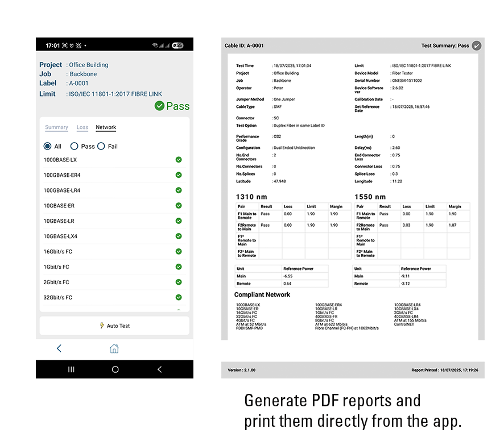Click the Operator value Peter
The width and height of the screenshot is (504, 437).
coord(278,88)
